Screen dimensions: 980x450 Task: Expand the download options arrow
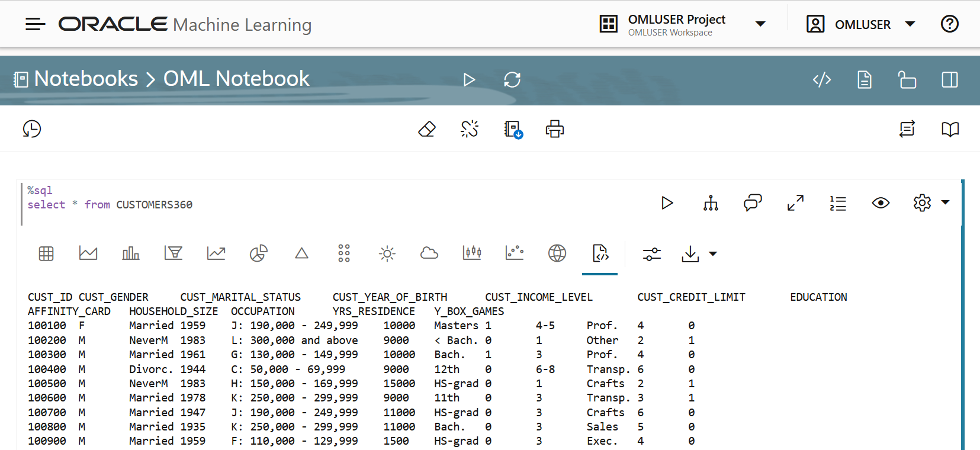point(713,254)
